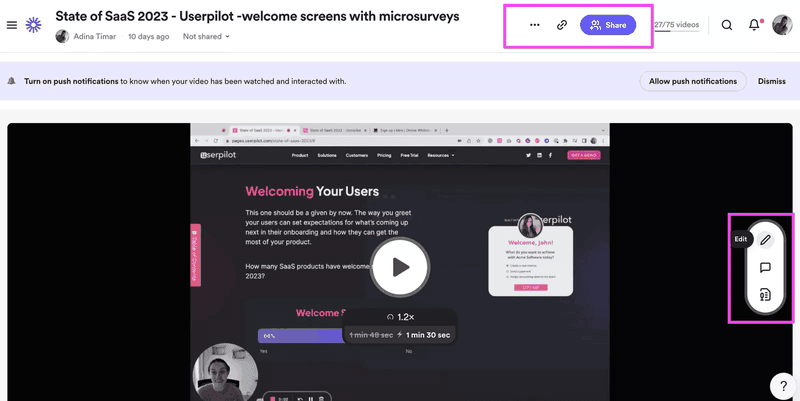Open the notifications bell
This screenshot has width=800, height=401.
click(754, 25)
